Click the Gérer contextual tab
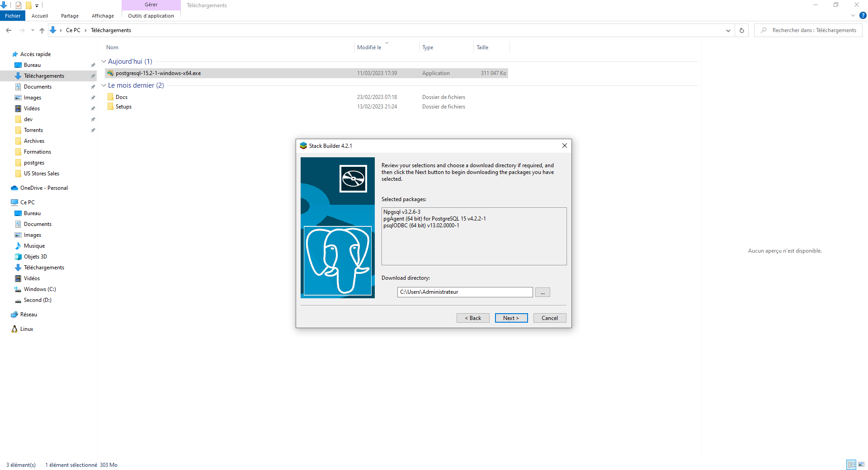Image resolution: width=868 pixels, height=470 pixels. click(x=151, y=5)
